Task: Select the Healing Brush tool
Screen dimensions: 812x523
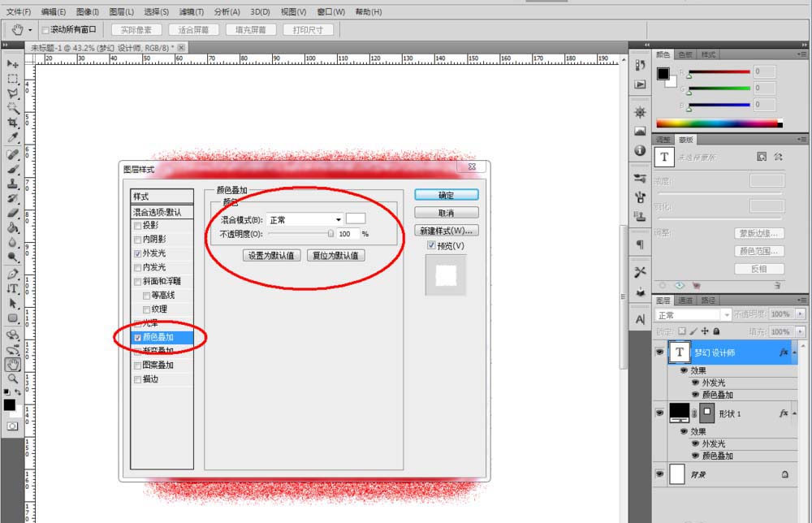Action: [x=12, y=154]
